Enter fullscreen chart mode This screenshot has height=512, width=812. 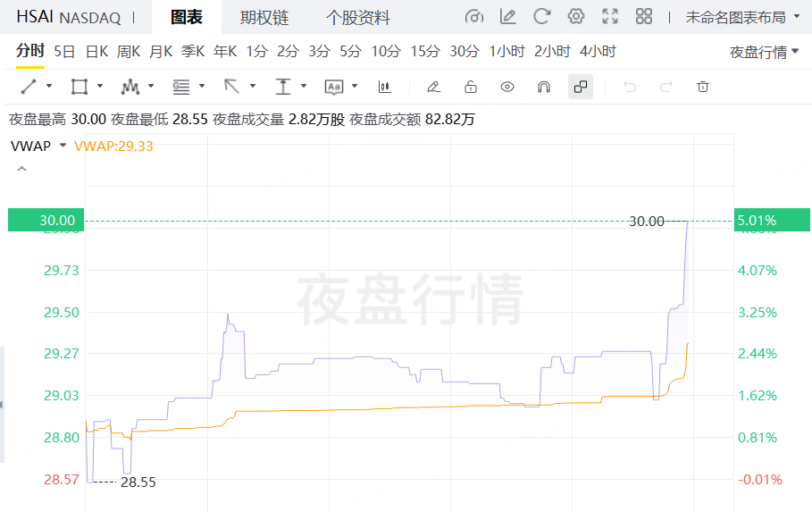tap(610, 17)
